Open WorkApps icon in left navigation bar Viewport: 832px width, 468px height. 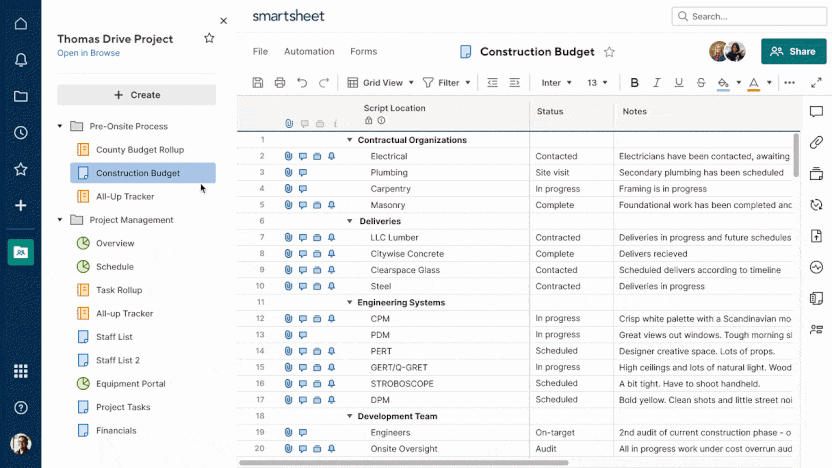point(21,252)
